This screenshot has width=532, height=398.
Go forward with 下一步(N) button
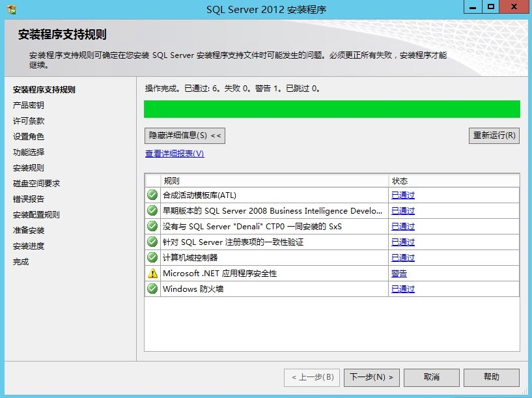pyautogui.click(x=372, y=377)
